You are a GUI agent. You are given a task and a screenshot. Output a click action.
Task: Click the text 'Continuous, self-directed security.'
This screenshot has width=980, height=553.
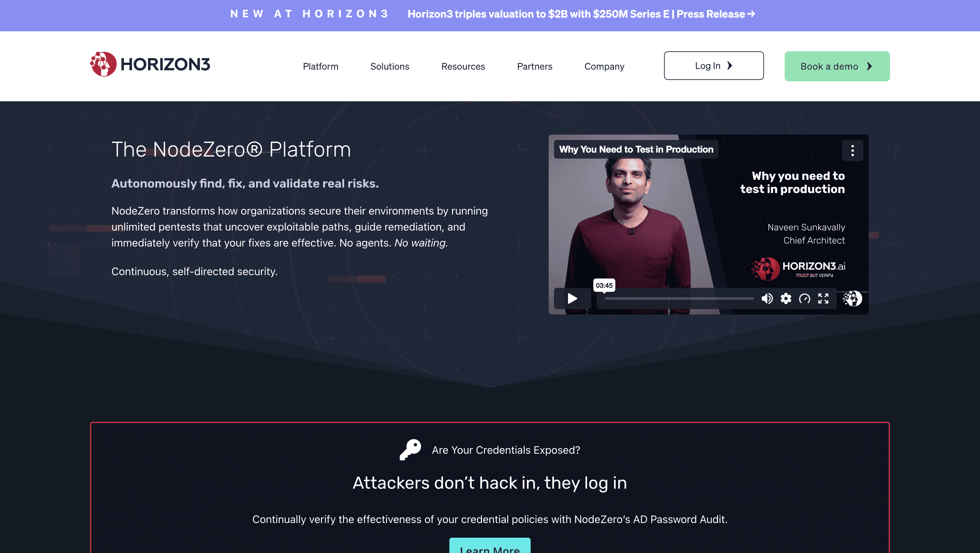click(x=194, y=272)
